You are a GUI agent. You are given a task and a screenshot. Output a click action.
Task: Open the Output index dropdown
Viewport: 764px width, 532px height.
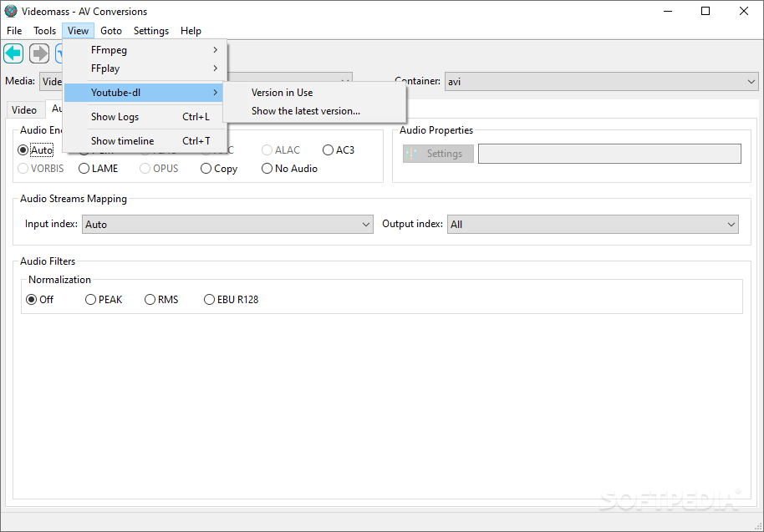click(x=593, y=225)
